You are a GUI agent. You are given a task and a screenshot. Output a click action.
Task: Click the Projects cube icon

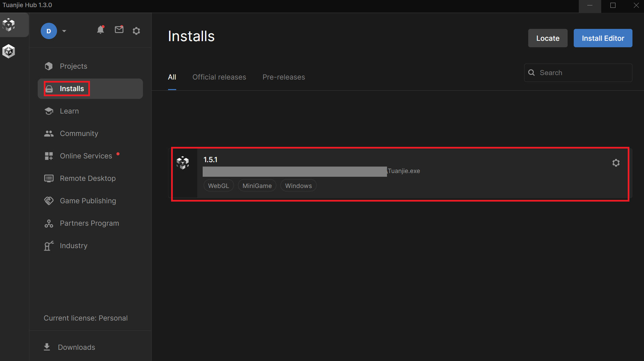49,66
